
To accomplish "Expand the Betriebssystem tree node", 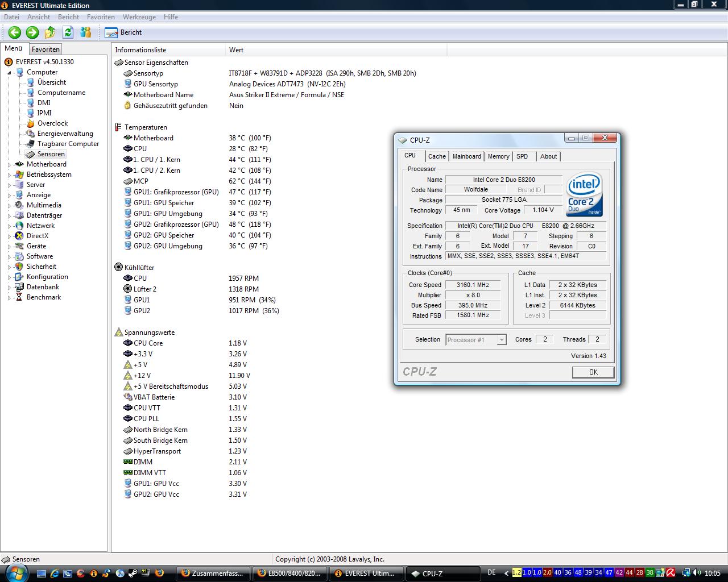I will (10, 175).
